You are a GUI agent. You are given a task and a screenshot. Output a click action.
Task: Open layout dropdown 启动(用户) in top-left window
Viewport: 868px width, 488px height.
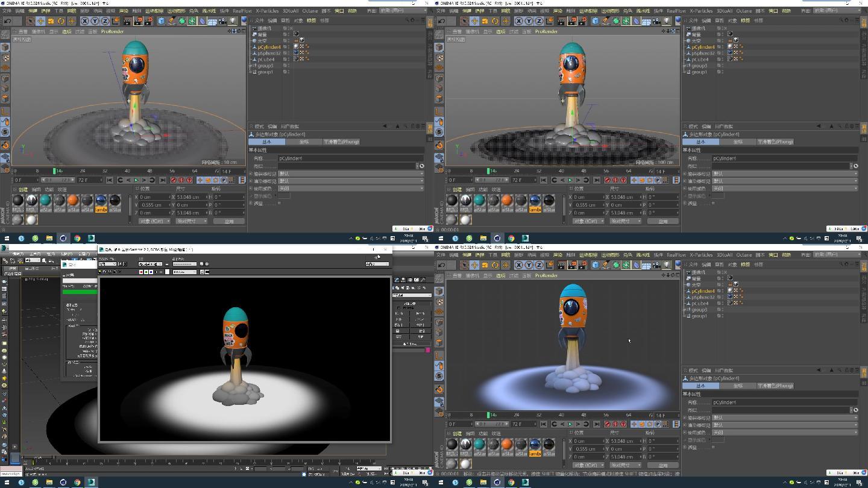tap(404, 10)
